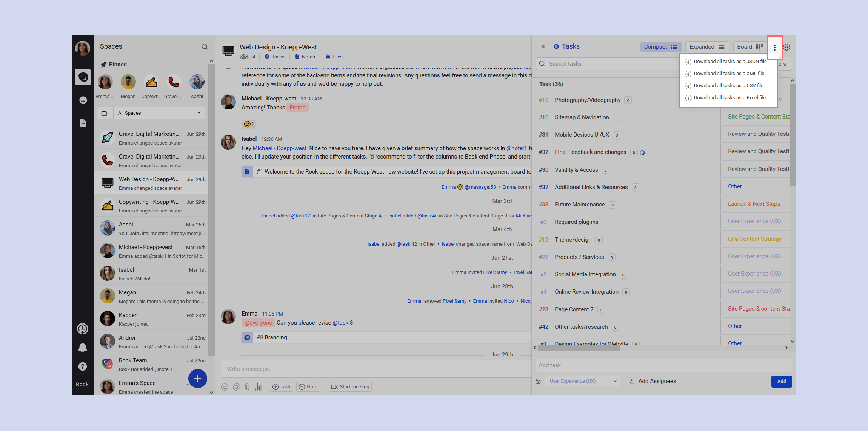Click the three-dot tasks menu button

[x=774, y=48]
